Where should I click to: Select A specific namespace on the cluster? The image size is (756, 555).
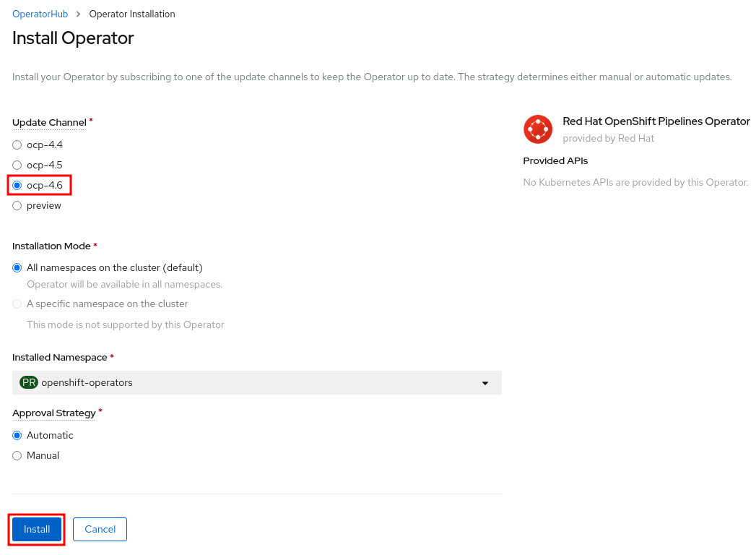click(17, 304)
